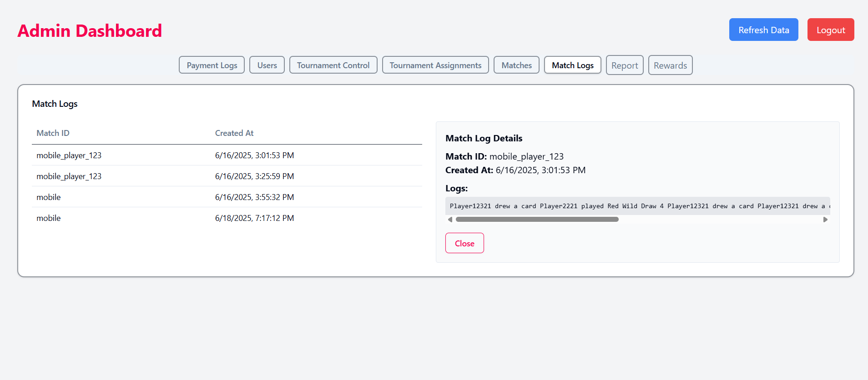The width and height of the screenshot is (868, 380).
Task: Open the Payment Logs tab
Action: tap(212, 65)
